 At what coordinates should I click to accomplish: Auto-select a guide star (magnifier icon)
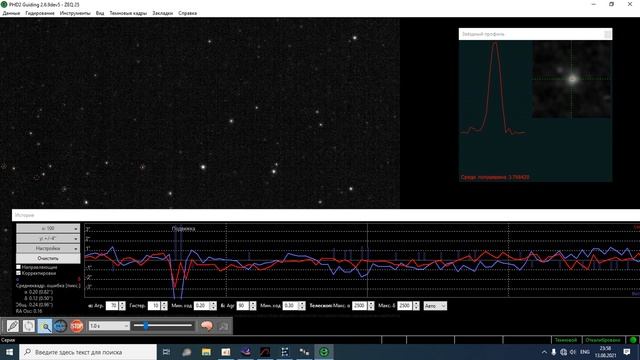[x=44, y=326]
